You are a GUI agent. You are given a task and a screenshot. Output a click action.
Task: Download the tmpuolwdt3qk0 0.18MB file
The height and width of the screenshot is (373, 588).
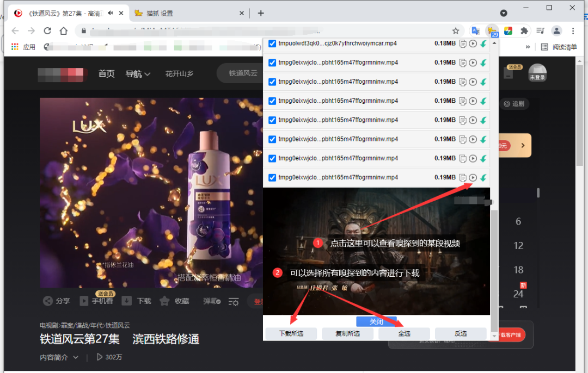pyautogui.click(x=483, y=43)
